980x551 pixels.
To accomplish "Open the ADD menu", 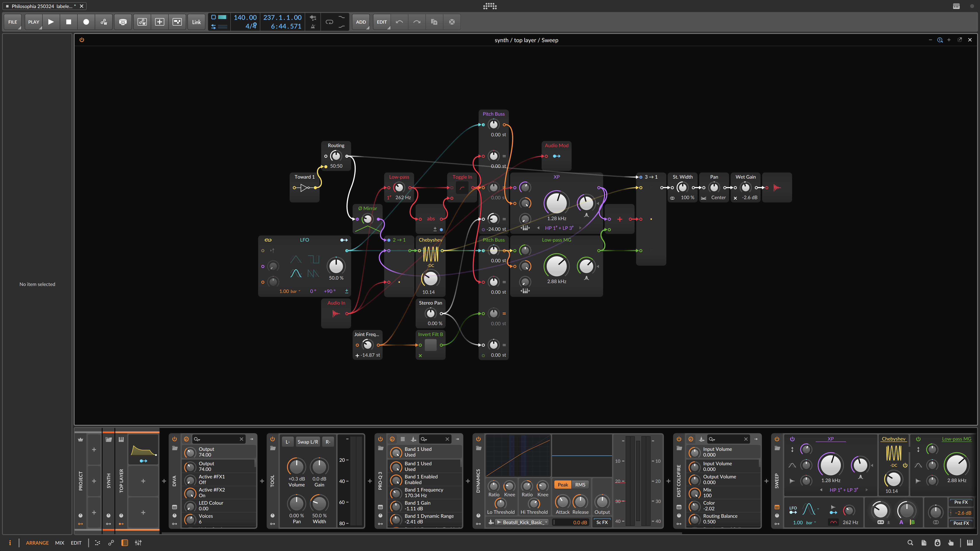I will point(361,22).
